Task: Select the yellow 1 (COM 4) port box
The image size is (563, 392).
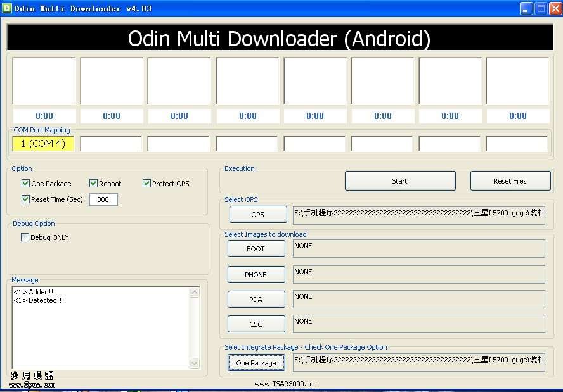Action: (43, 144)
